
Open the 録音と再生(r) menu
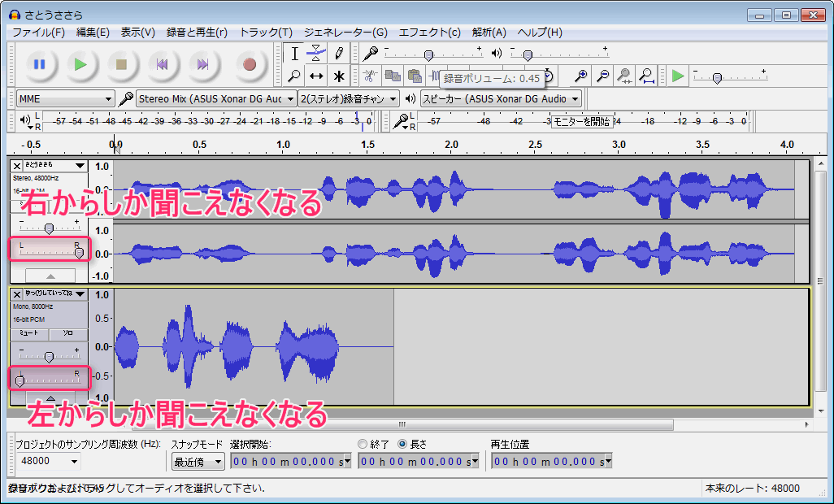click(x=197, y=33)
